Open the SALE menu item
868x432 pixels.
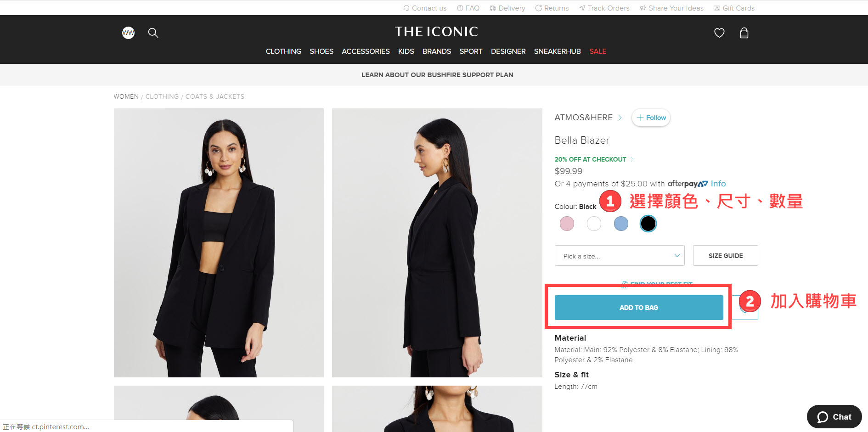597,51
